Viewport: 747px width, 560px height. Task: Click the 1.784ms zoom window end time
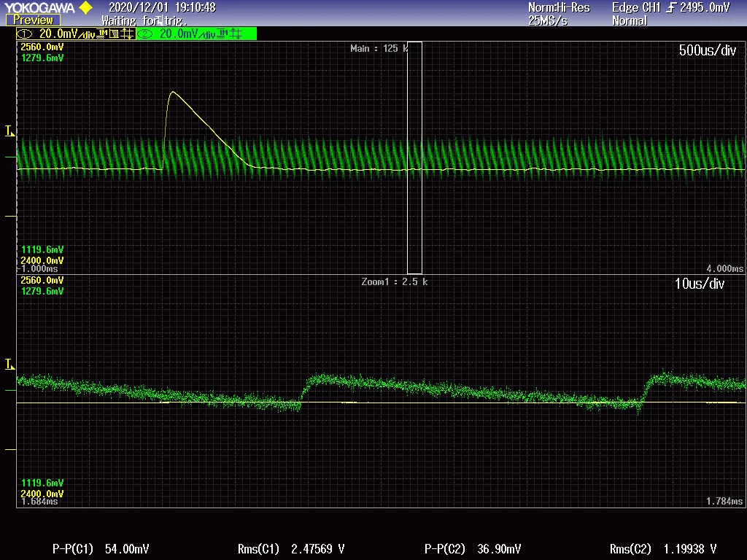point(724,502)
